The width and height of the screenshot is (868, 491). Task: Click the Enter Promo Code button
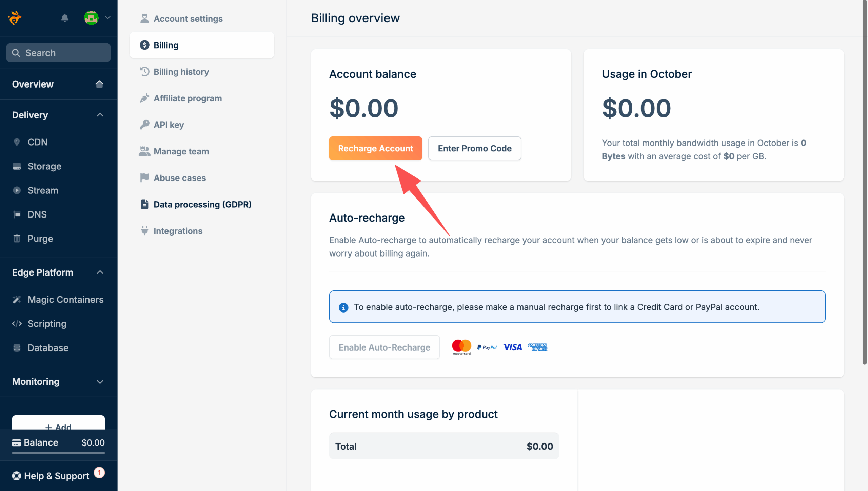click(474, 148)
